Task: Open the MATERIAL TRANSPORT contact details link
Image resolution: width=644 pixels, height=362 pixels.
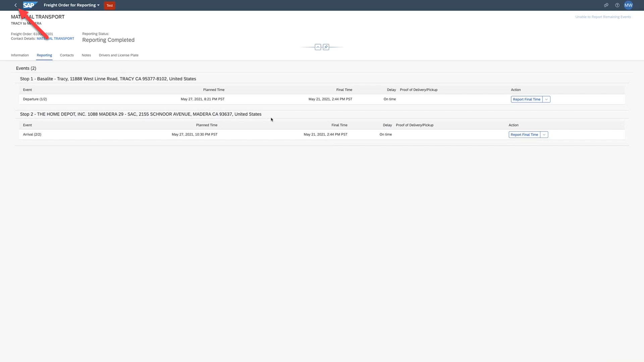Action: pos(55,39)
